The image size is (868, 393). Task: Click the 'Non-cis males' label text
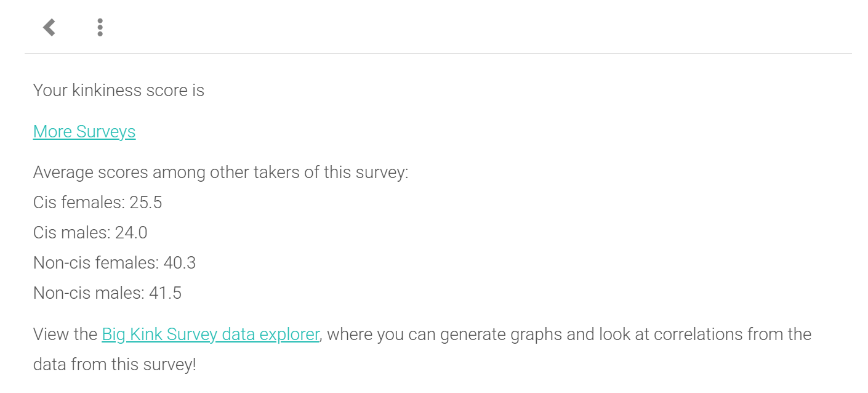[88, 293]
